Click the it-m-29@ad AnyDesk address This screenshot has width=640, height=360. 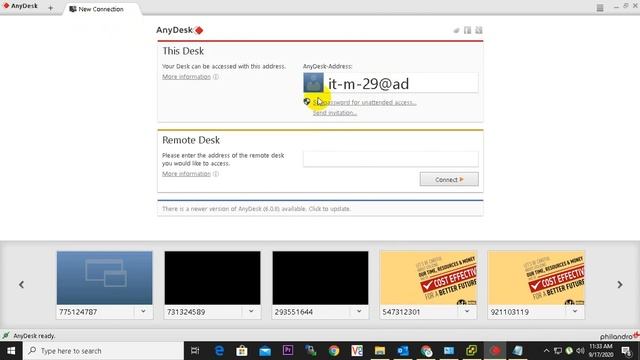(x=369, y=84)
